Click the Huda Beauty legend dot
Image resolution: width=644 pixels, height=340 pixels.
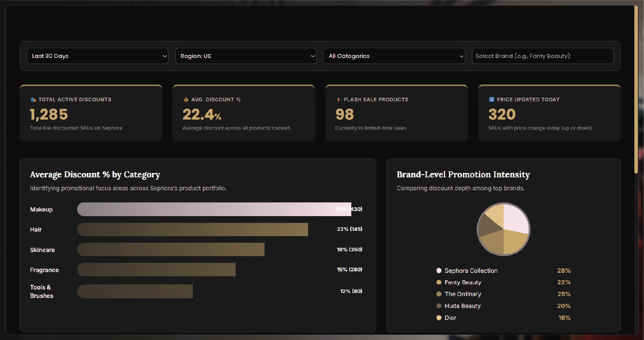(439, 306)
